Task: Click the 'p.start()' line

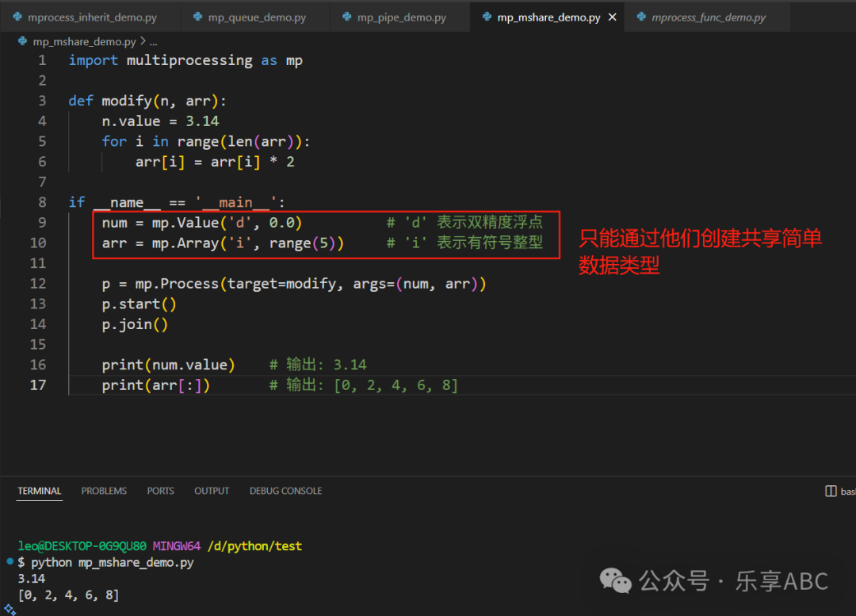Action: tap(139, 304)
